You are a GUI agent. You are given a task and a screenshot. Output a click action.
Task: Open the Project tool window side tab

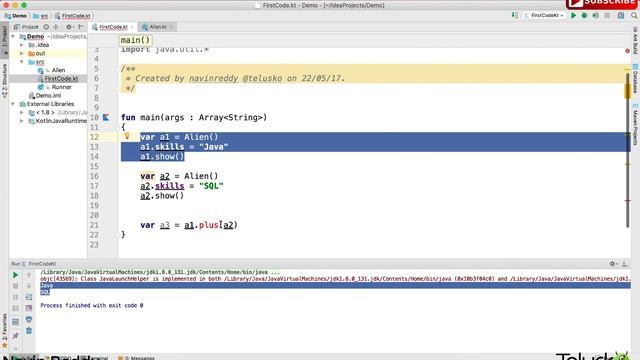coord(4,39)
